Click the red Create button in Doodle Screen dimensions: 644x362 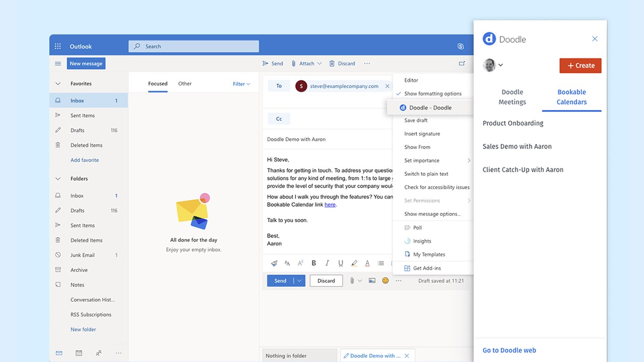[580, 66]
